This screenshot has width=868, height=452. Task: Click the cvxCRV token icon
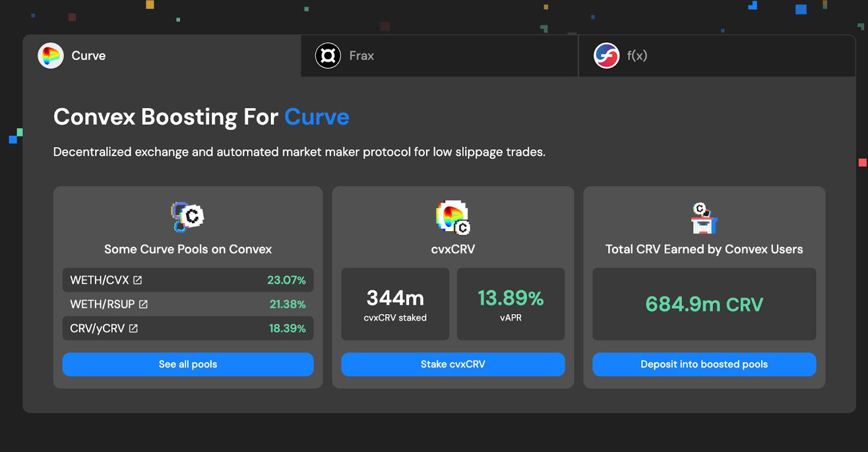453,217
